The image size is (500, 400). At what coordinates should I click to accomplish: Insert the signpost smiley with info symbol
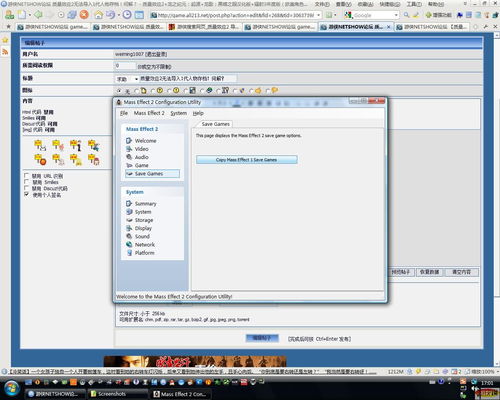tap(76, 146)
